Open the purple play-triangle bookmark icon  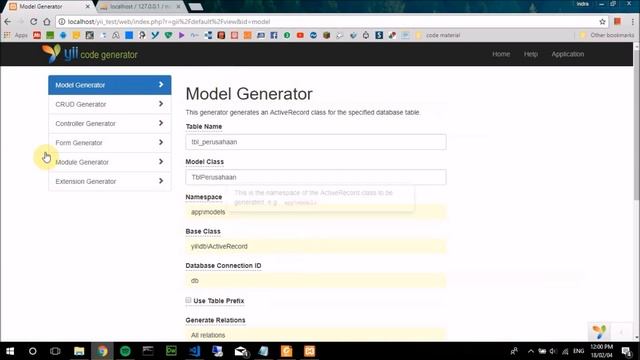pyautogui.click(x=182, y=36)
